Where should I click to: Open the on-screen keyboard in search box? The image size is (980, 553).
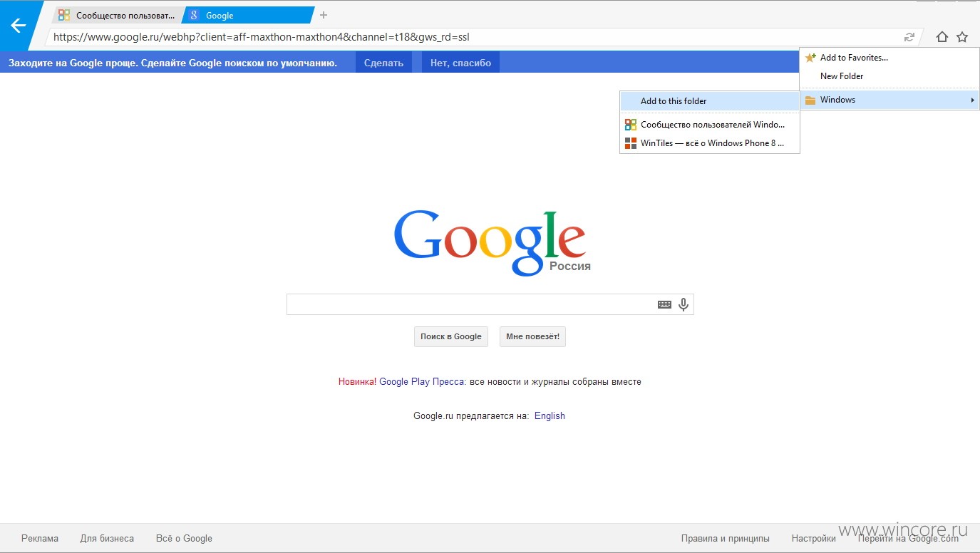click(x=664, y=305)
